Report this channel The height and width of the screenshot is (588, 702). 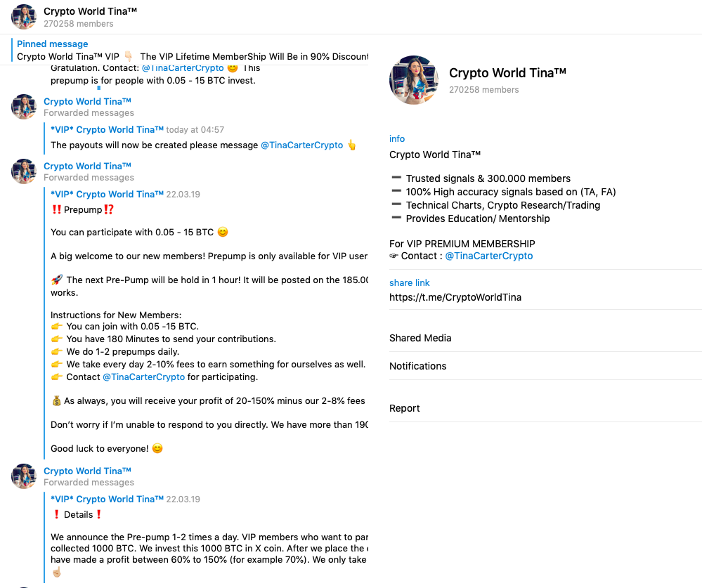pos(405,408)
